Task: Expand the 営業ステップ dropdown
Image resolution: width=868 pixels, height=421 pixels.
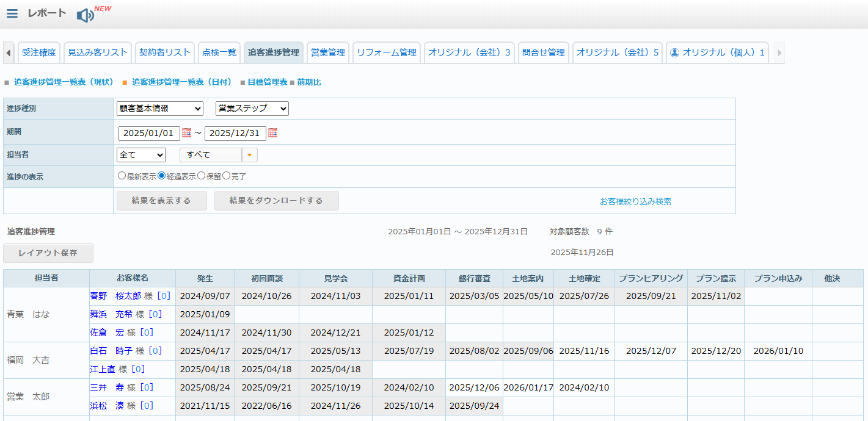Action: click(x=252, y=109)
